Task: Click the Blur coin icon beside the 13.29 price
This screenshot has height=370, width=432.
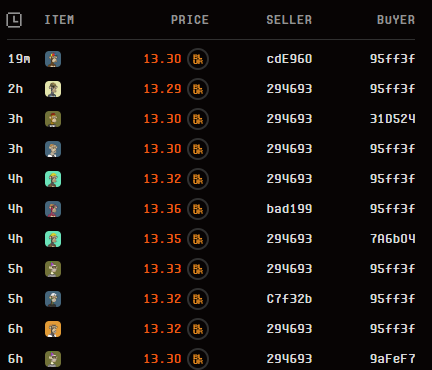Action: coord(198,89)
